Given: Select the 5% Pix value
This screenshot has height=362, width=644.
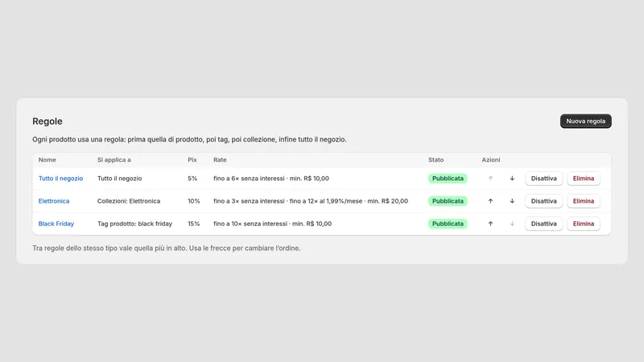Looking at the screenshot, I should [x=192, y=179].
